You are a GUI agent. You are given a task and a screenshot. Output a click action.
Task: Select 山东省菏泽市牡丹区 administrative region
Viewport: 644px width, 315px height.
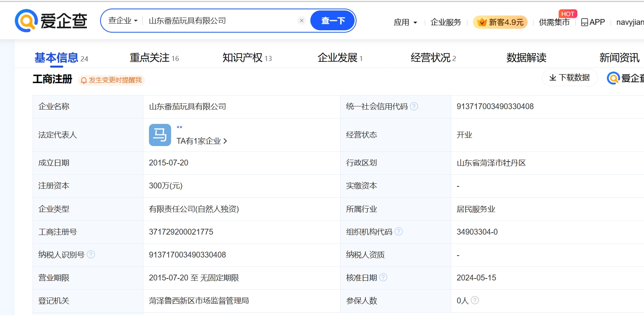tap(491, 163)
